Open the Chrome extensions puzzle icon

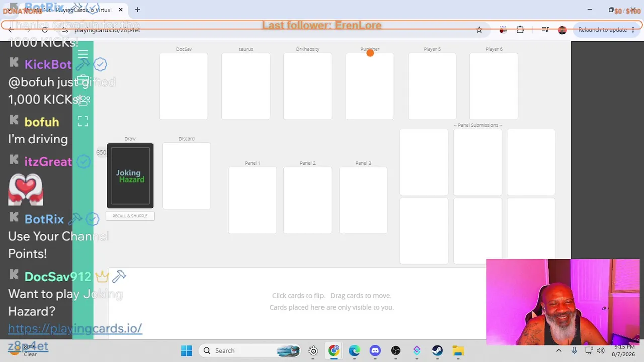point(520,30)
